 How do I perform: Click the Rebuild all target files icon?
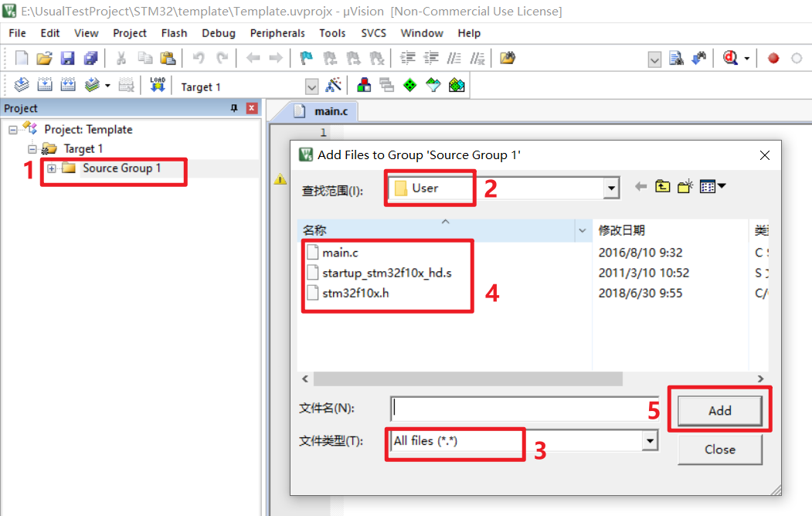[68, 84]
